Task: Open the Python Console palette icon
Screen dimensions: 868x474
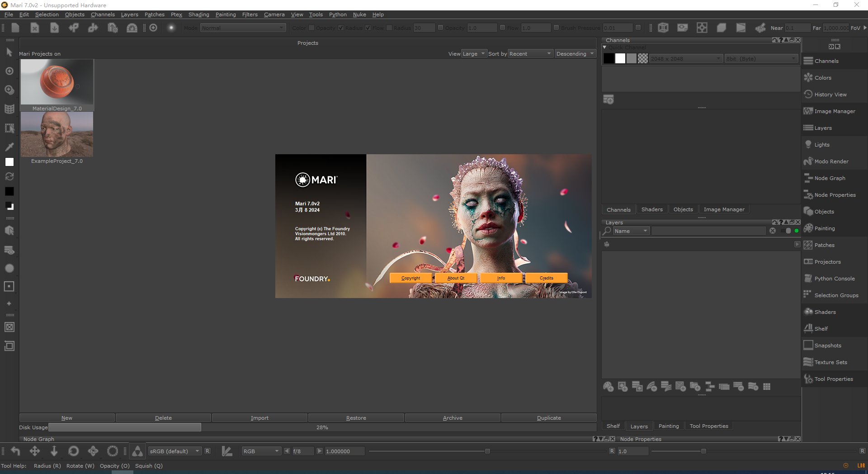Action: (808, 279)
